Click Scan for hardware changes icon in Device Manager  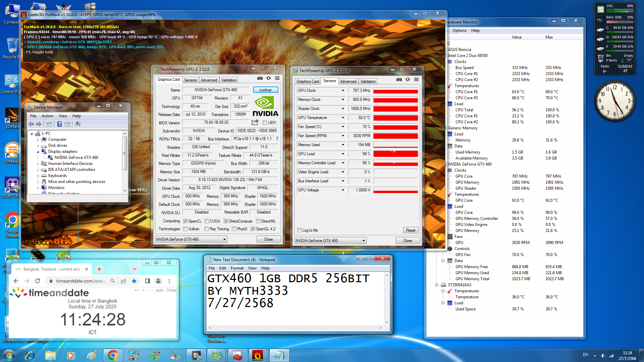(x=78, y=124)
